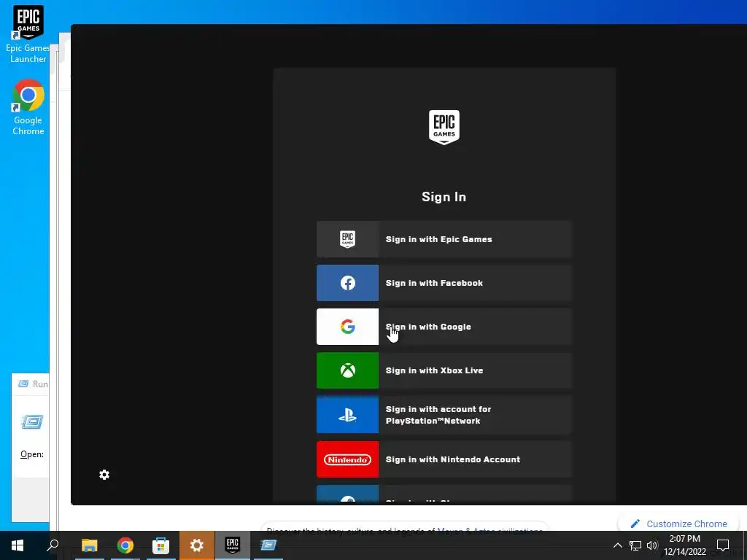Open volume control tray icon
The image size is (747, 560).
652,545
